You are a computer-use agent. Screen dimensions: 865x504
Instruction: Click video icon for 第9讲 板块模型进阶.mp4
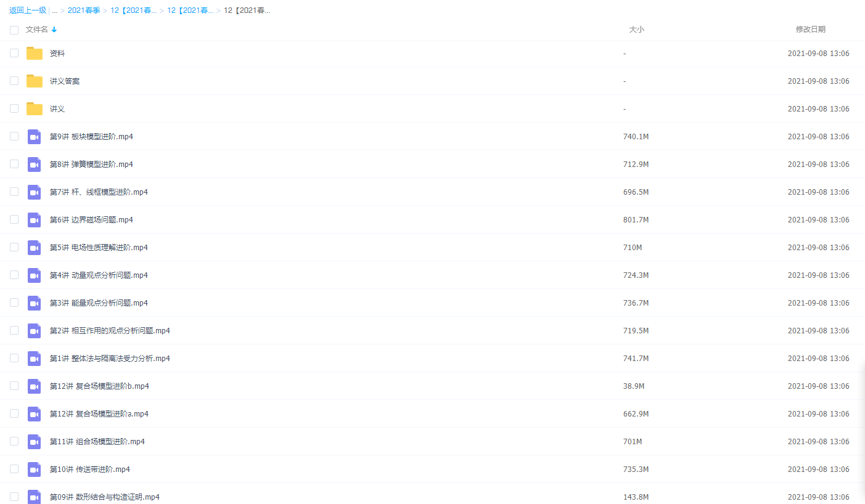35,137
